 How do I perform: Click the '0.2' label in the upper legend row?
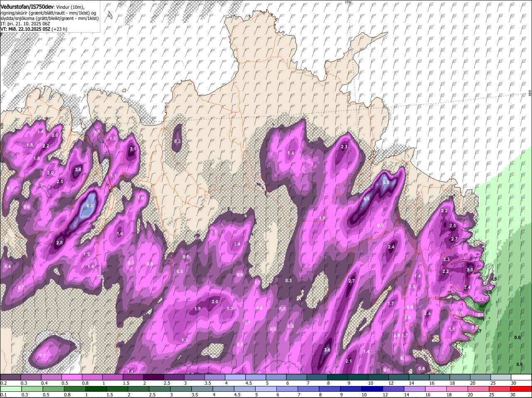tap(3, 383)
